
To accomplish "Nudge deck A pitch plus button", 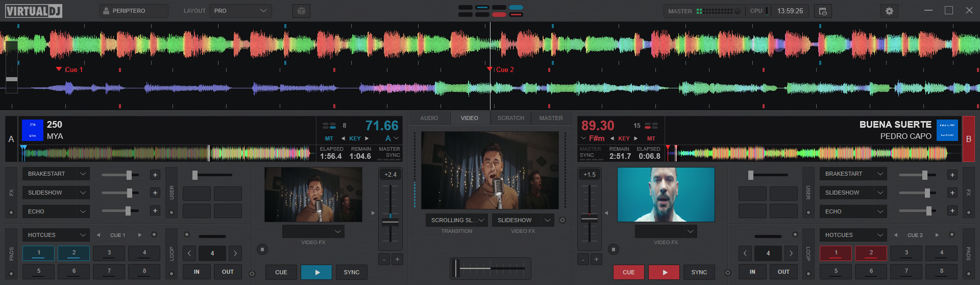I will (x=397, y=259).
